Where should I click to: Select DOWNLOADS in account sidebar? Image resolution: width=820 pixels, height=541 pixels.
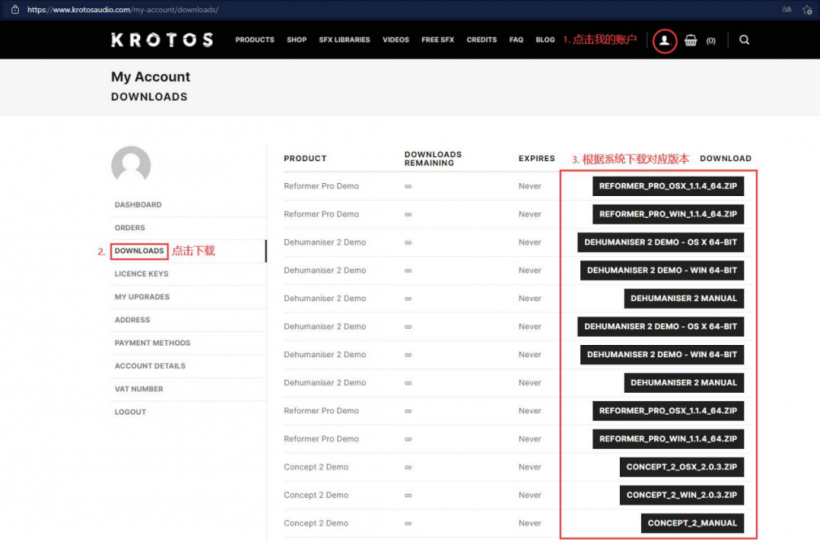pyautogui.click(x=139, y=251)
